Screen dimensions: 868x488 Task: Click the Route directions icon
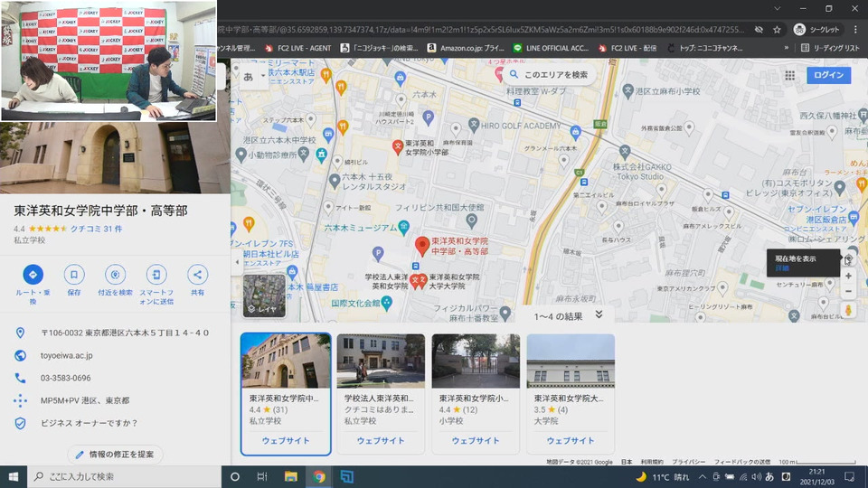[33, 275]
